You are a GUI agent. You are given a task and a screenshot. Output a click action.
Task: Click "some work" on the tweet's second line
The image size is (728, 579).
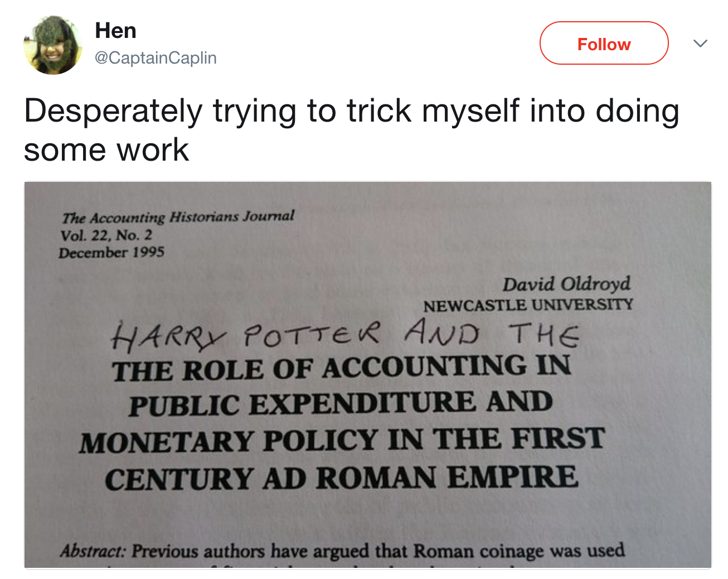pyautogui.click(x=106, y=149)
